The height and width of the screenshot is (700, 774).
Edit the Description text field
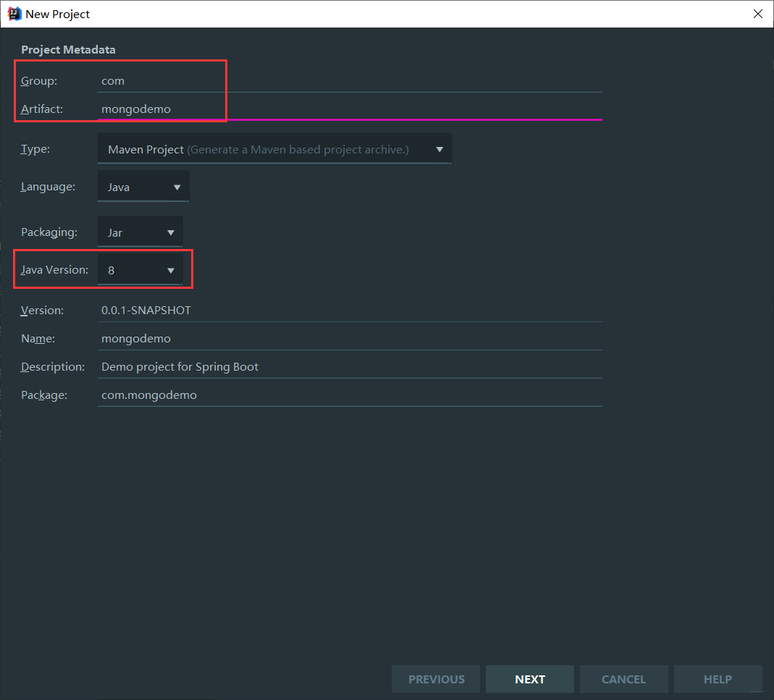click(349, 367)
